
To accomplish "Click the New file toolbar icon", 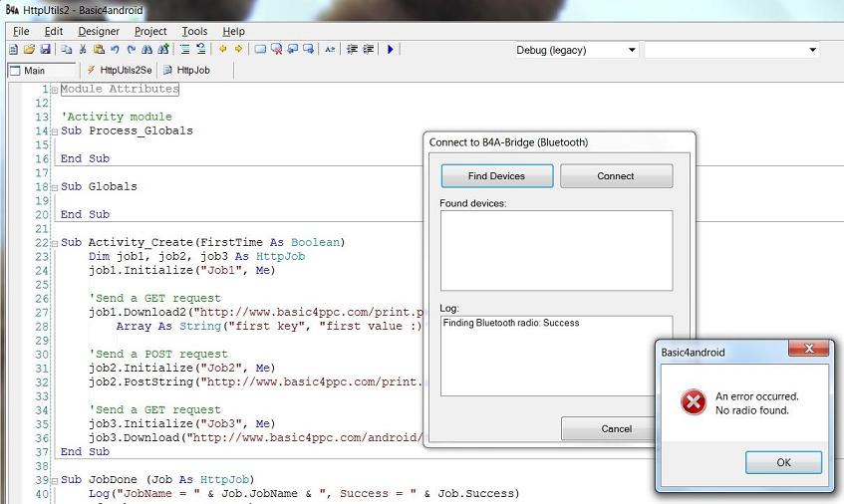I will tap(14, 50).
